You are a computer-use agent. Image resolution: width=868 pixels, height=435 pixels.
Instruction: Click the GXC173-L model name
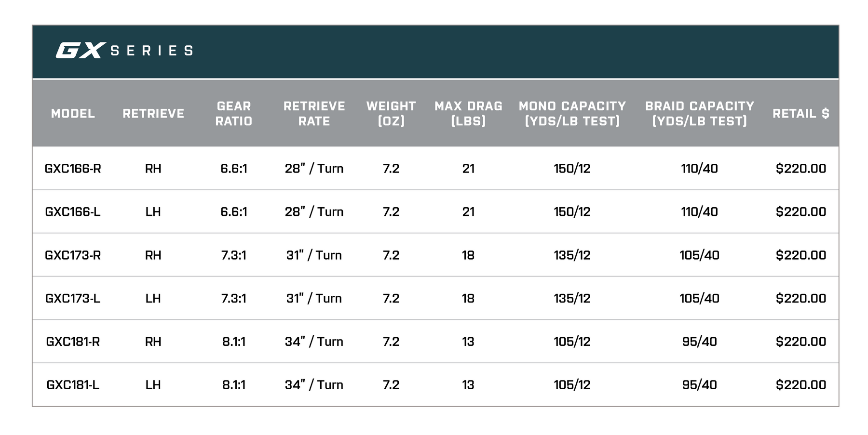click(x=73, y=299)
